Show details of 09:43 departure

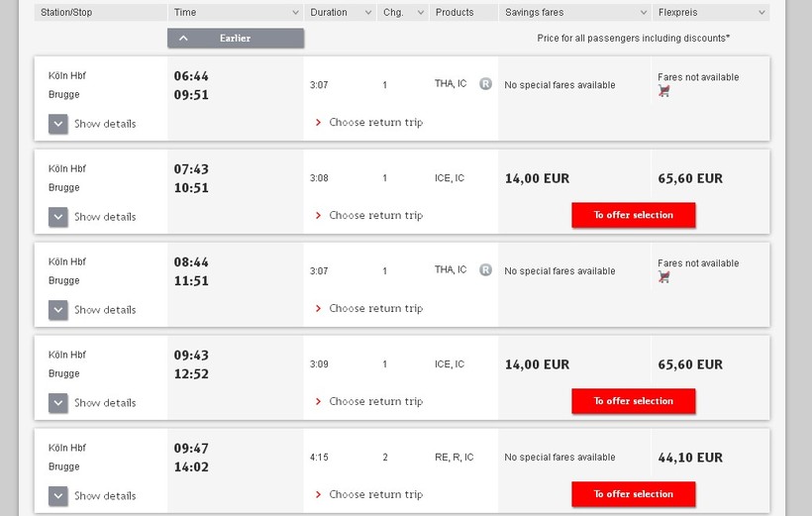click(58, 403)
